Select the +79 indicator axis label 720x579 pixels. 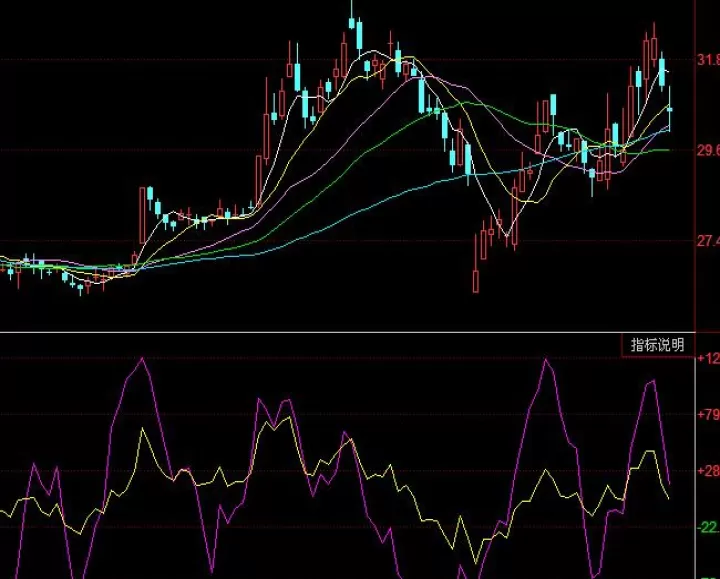(x=708, y=415)
